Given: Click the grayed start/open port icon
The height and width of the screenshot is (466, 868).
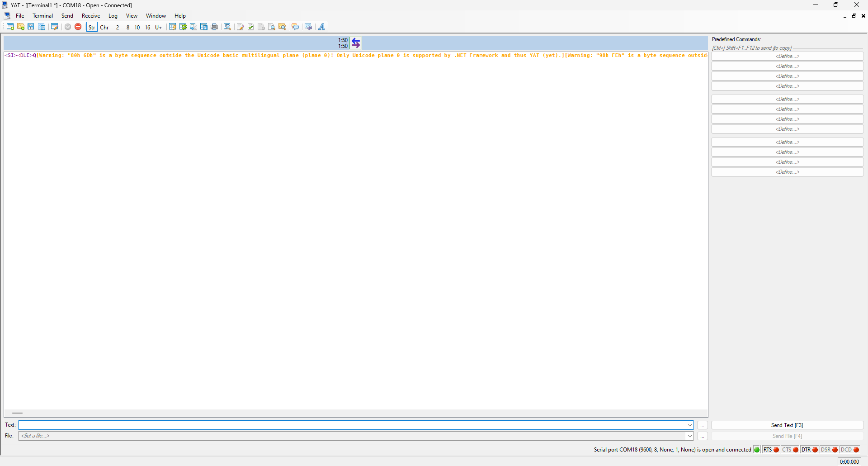Looking at the screenshot, I should [x=68, y=27].
